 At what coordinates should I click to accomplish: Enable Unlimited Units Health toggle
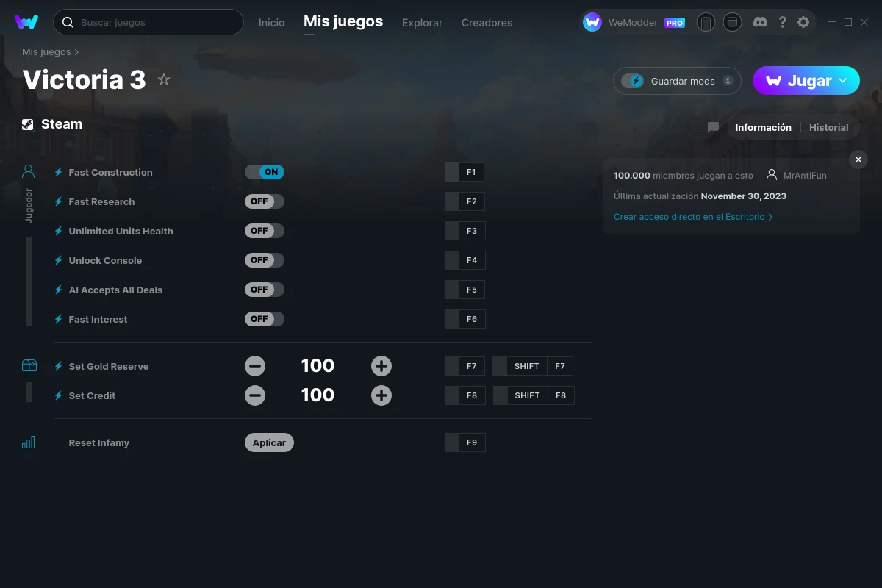(265, 231)
